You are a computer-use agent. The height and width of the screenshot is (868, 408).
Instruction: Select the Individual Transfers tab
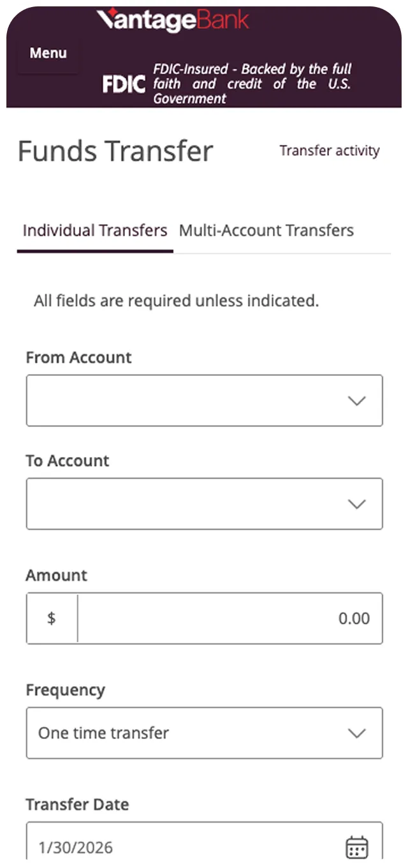pos(94,230)
